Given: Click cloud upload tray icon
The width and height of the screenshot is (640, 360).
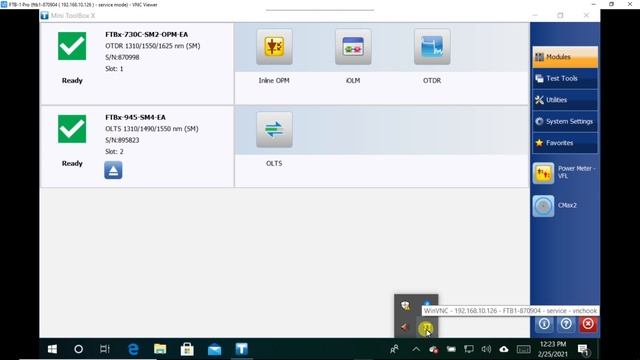Looking at the screenshot, I should coord(504,349).
